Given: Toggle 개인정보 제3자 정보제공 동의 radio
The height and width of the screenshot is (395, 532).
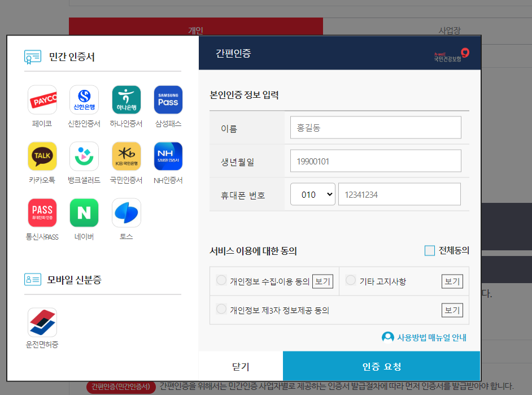Looking at the screenshot, I should [221, 309].
